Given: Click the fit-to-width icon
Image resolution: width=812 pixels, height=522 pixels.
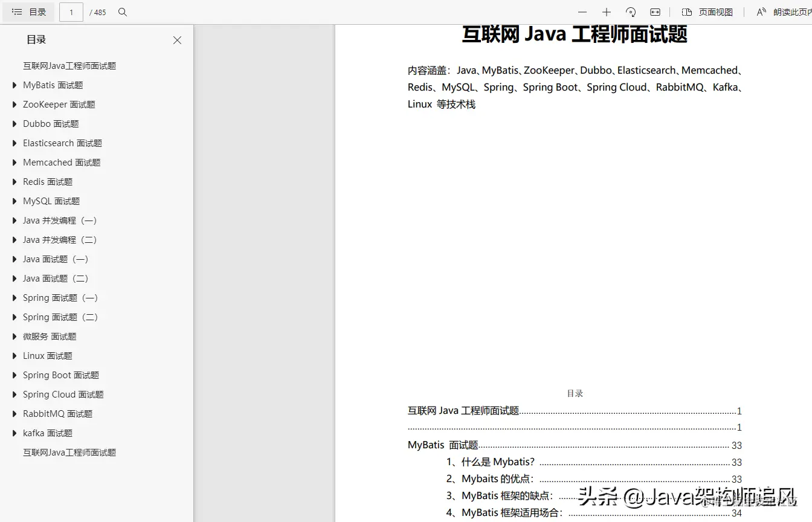Looking at the screenshot, I should tap(655, 12).
